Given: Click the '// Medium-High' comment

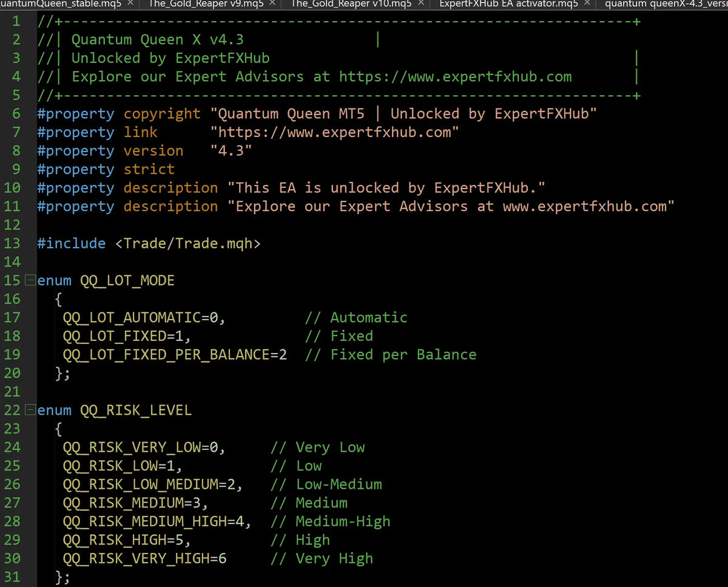Looking at the screenshot, I should pyautogui.click(x=331, y=522).
